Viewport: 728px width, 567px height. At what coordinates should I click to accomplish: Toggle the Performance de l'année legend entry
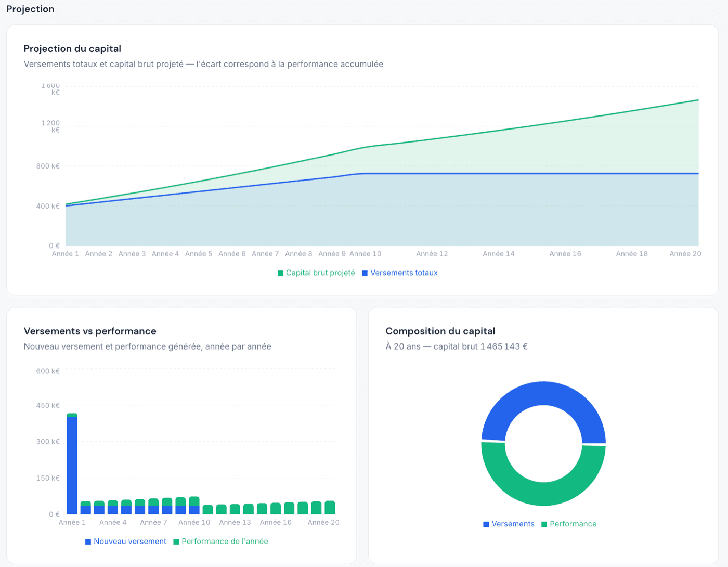pos(221,542)
